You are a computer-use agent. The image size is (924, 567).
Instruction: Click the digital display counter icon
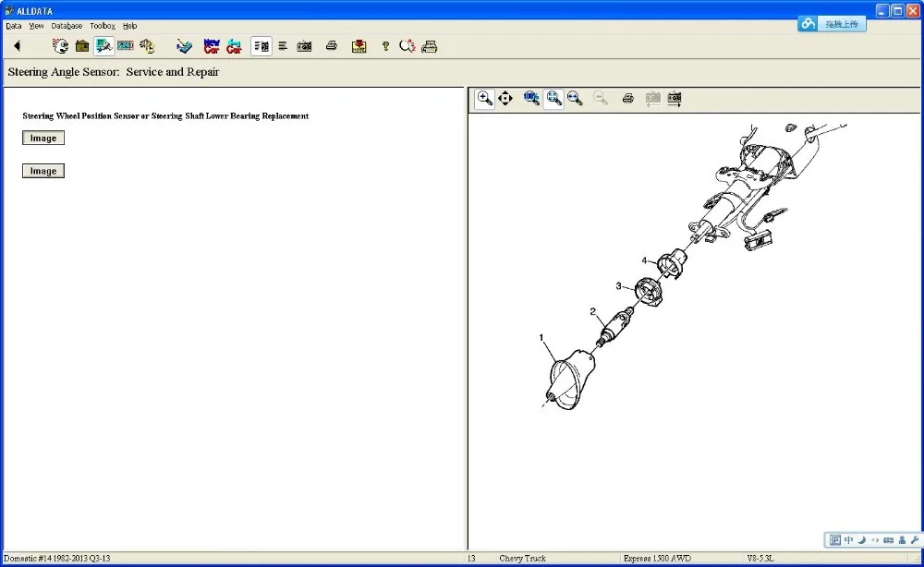[126, 46]
